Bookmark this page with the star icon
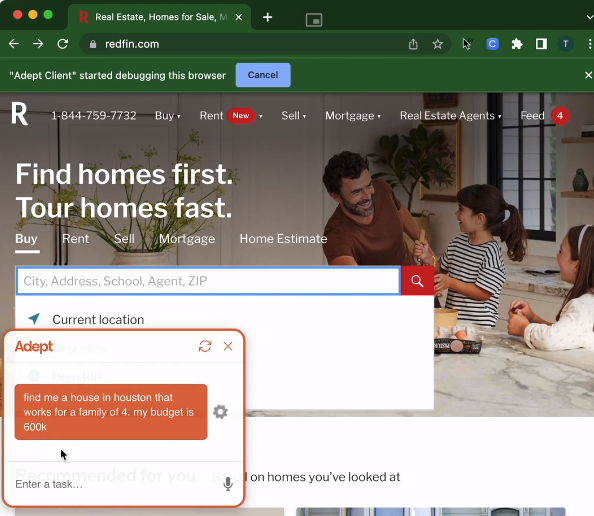The image size is (594, 516). pyautogui.click(x=438, y=44)
